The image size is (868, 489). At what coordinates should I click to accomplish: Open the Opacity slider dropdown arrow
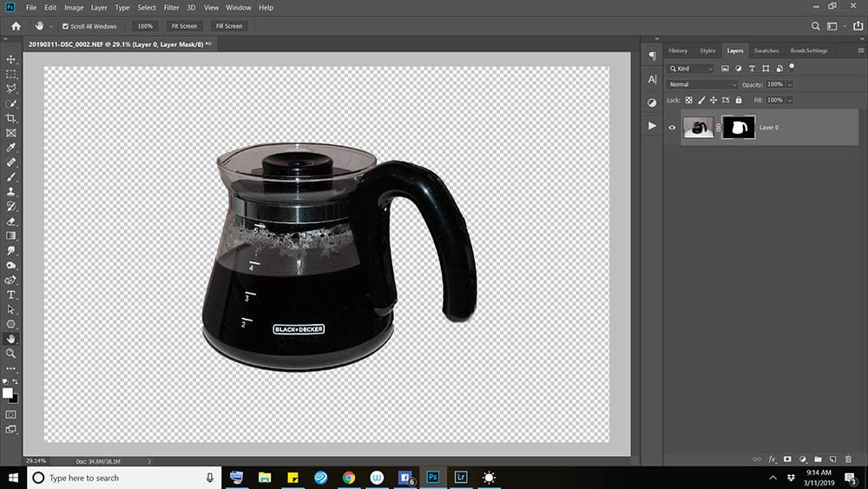790,85
